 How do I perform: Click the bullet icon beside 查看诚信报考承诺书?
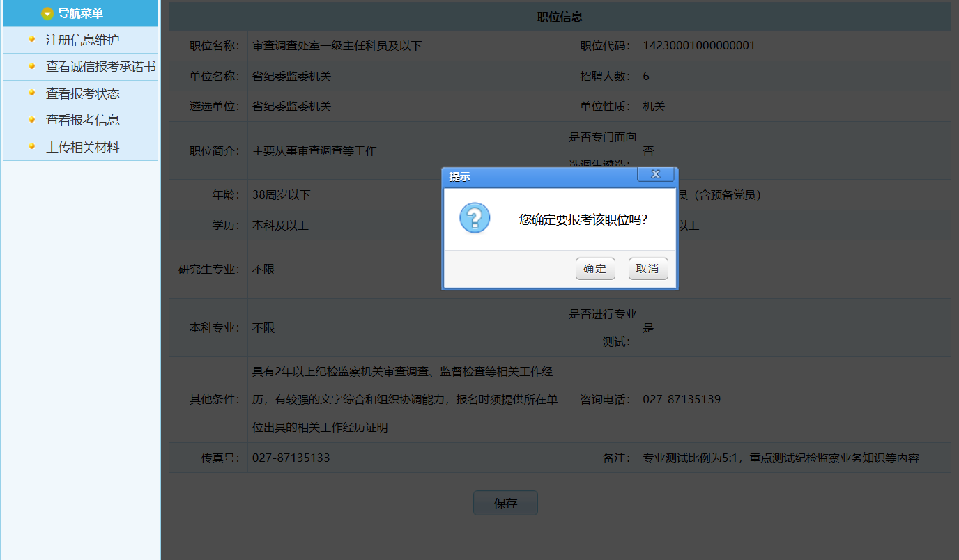coord(31,66)
